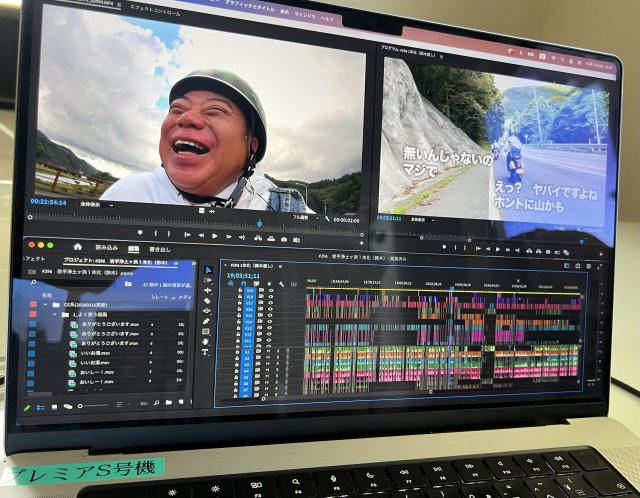The image size is (640, 498).
Task: Select the Selection arrow tool
Action: click(208, 270)
